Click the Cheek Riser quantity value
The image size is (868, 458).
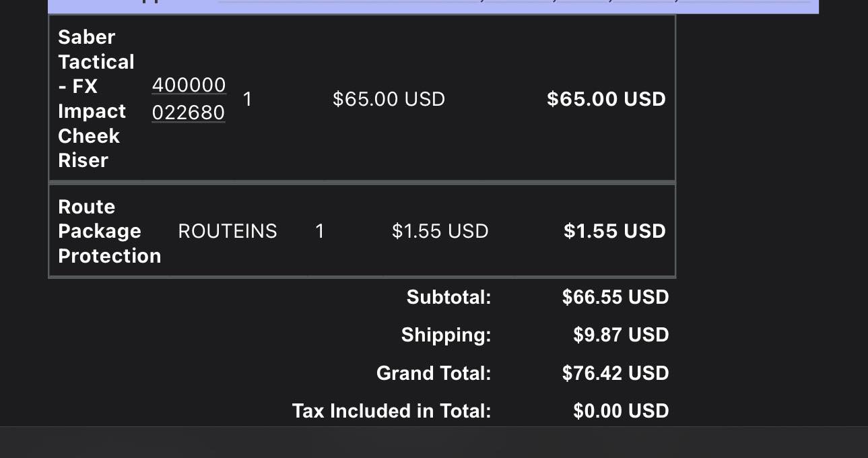point(247,100)
